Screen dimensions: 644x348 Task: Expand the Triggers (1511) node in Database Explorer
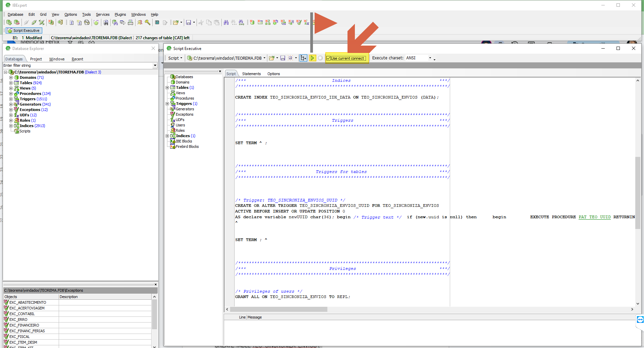pos(11,99)
